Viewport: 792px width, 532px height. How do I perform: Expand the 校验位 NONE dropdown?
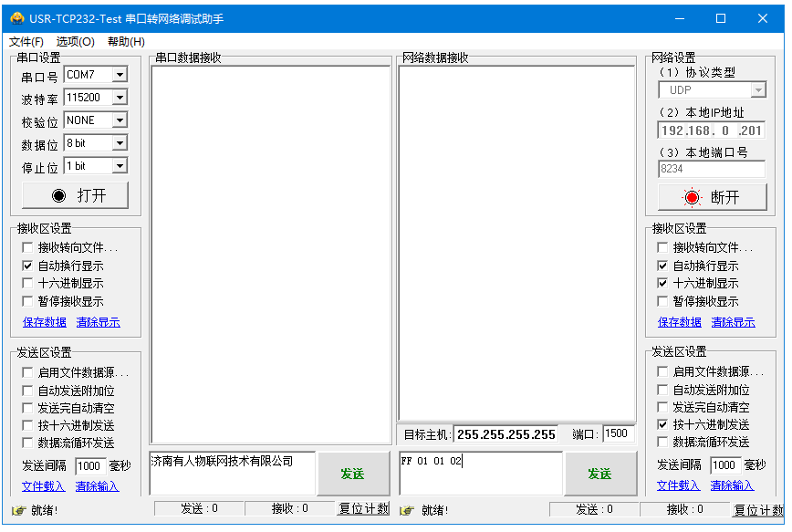pos(120,120)
